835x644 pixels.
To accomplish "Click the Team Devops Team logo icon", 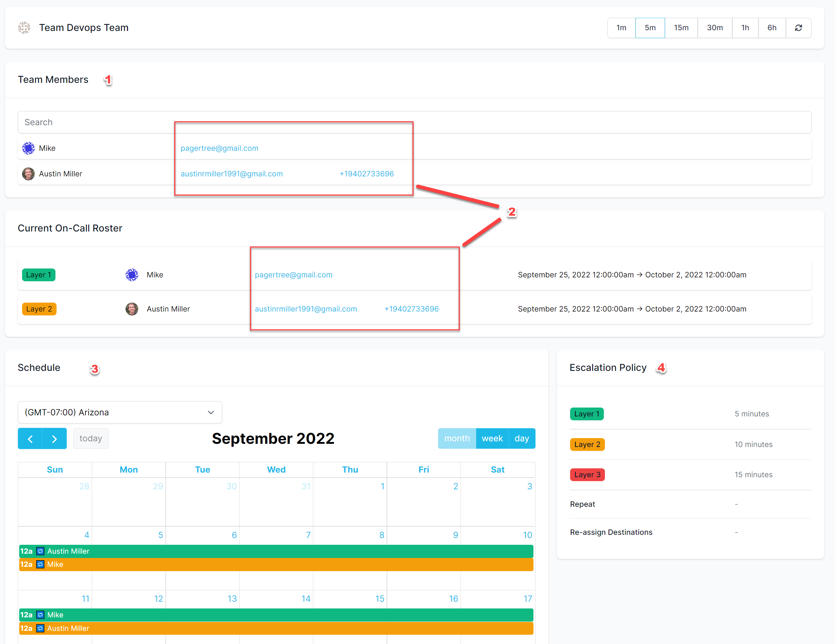I will (x=24, y=27).
